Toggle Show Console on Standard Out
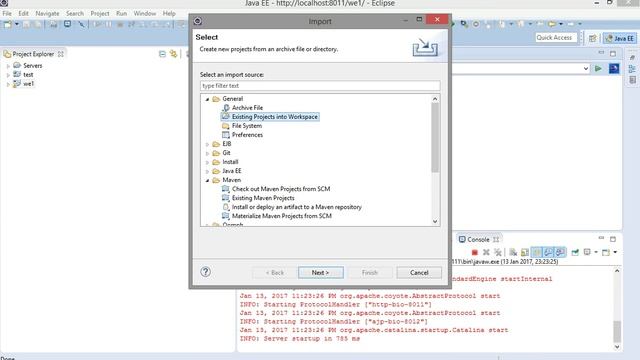Screen dimensions: 640x360 548,252
